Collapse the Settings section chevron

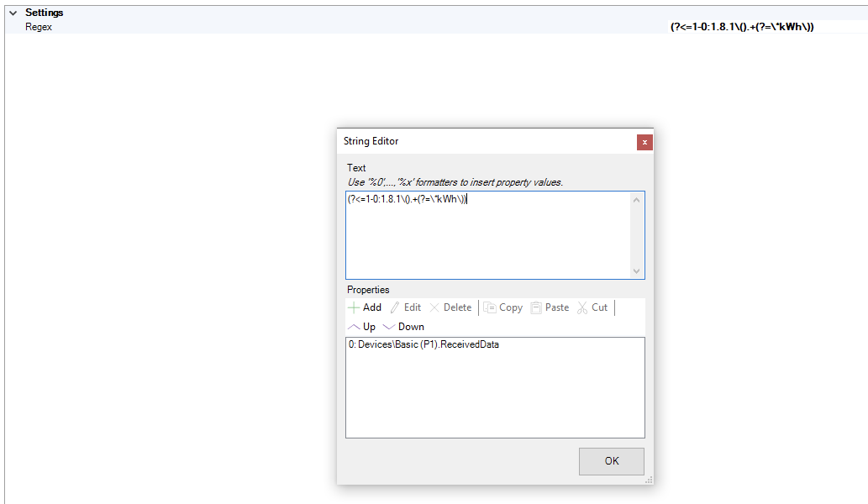pyautogui.click(x=13, y=13)
